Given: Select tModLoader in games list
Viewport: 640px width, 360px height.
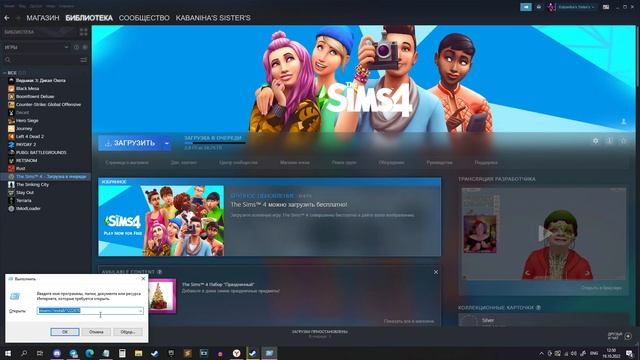Looking at the screenshot, I should pyautogui.click(x=28, y=209).
